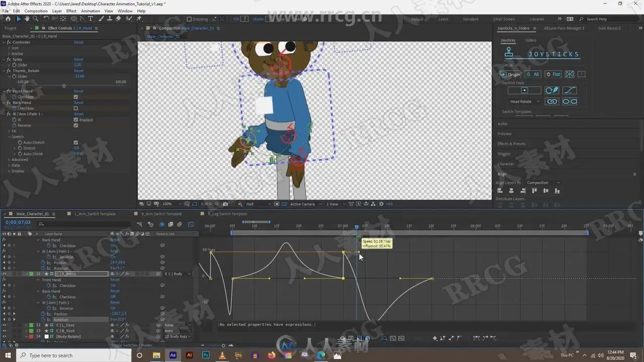Collapse the Stretch group in Effect Controls
This screenshot has height=362, width=644.
tap(9, 137)
